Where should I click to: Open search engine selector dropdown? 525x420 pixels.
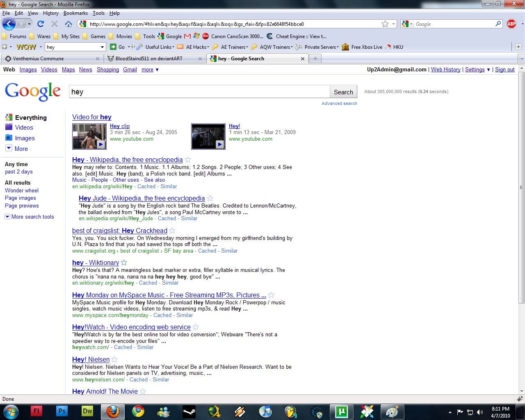coord(407,24)
